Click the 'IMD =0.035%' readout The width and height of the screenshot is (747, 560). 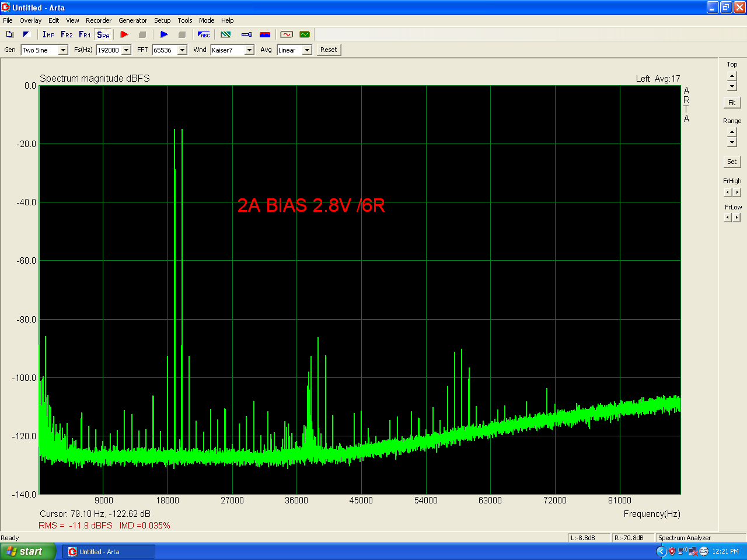point(145,526)
